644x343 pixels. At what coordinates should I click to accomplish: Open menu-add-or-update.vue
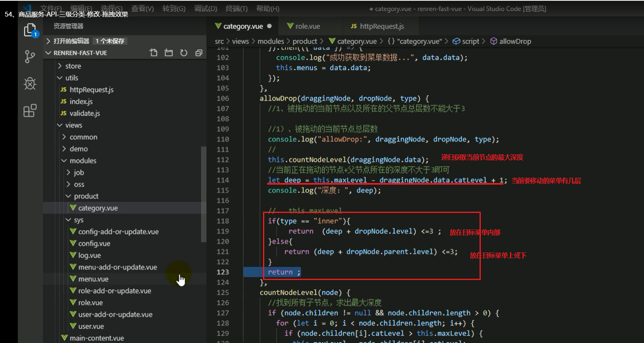coord(118,267)
